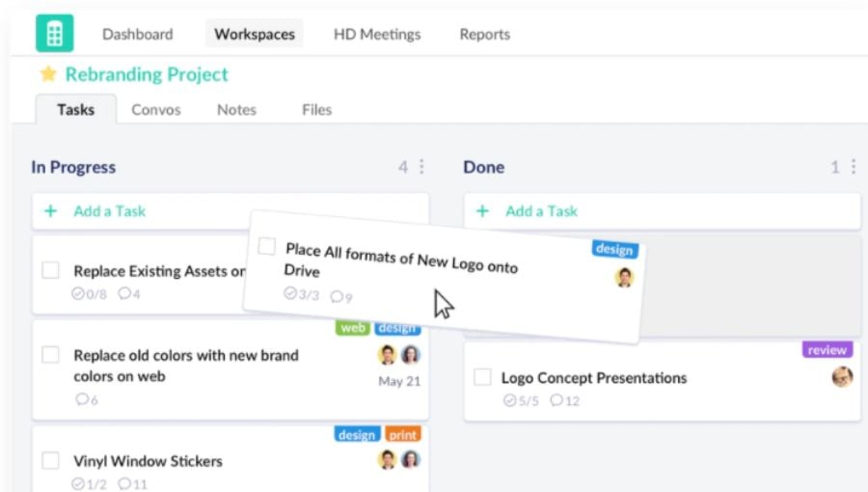Tick the Logo Concept Presentations checkbox

482,377
